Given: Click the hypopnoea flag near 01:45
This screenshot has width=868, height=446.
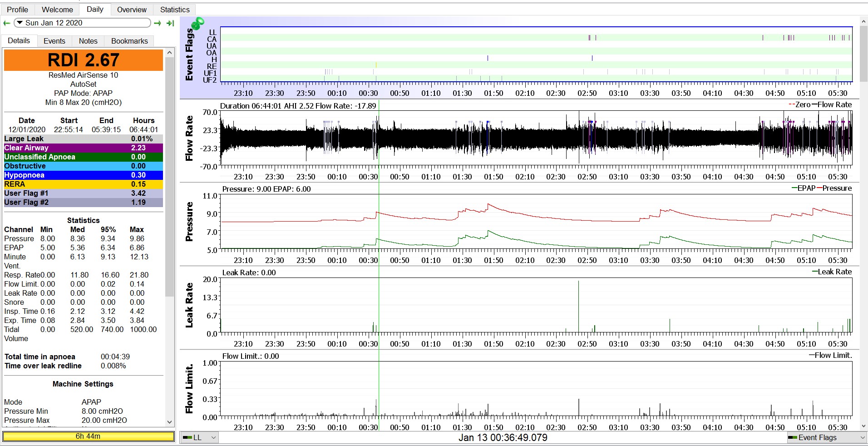Looking at the screenshot, I should click(488, 58).
